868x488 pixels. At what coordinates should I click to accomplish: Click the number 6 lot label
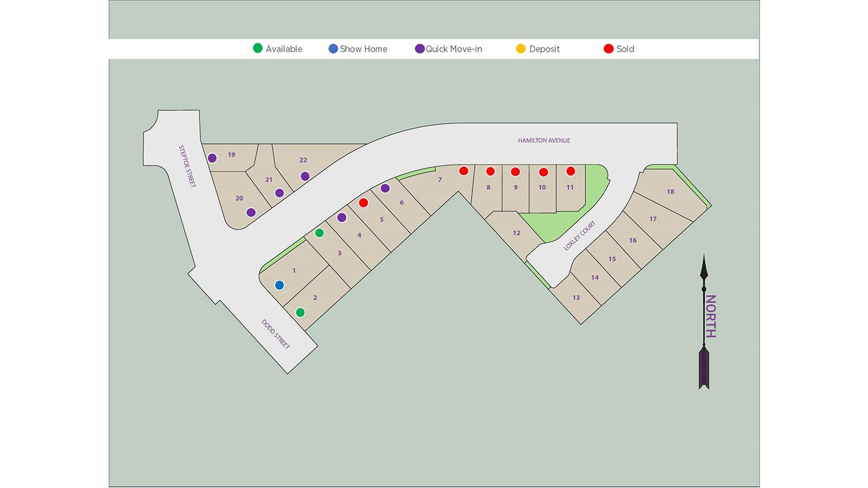(x=401, y=203)
